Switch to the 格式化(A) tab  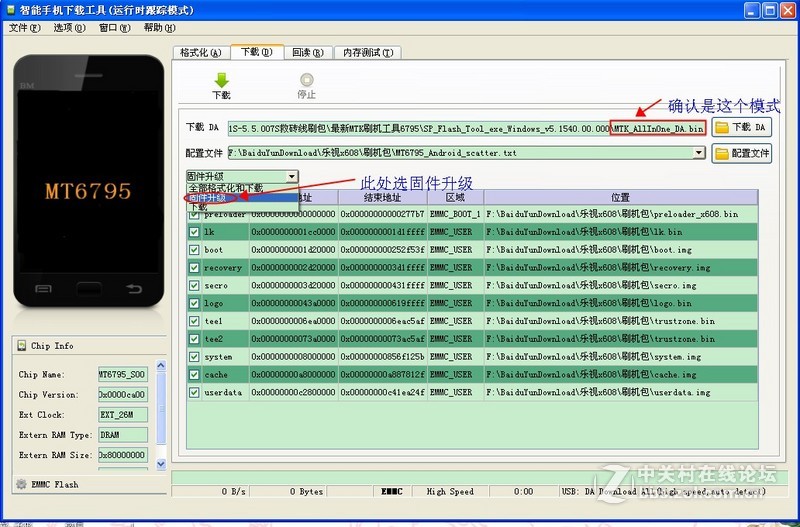pos(201,53)
